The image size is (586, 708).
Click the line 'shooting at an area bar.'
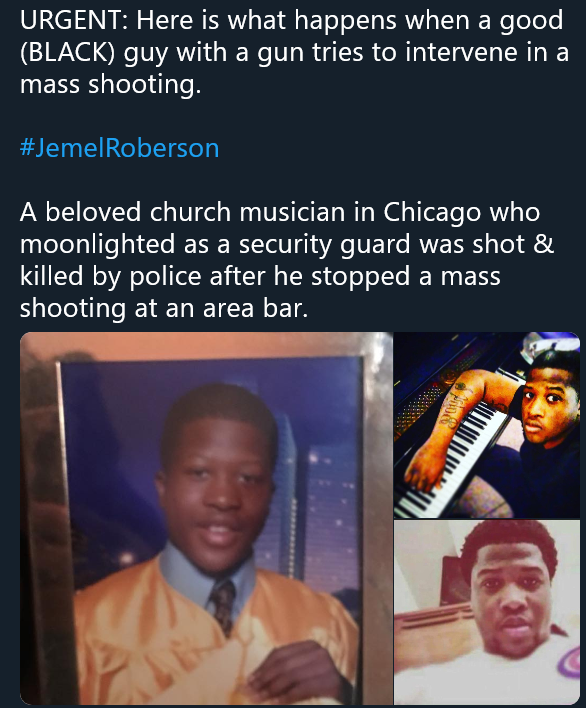point(164,308)
